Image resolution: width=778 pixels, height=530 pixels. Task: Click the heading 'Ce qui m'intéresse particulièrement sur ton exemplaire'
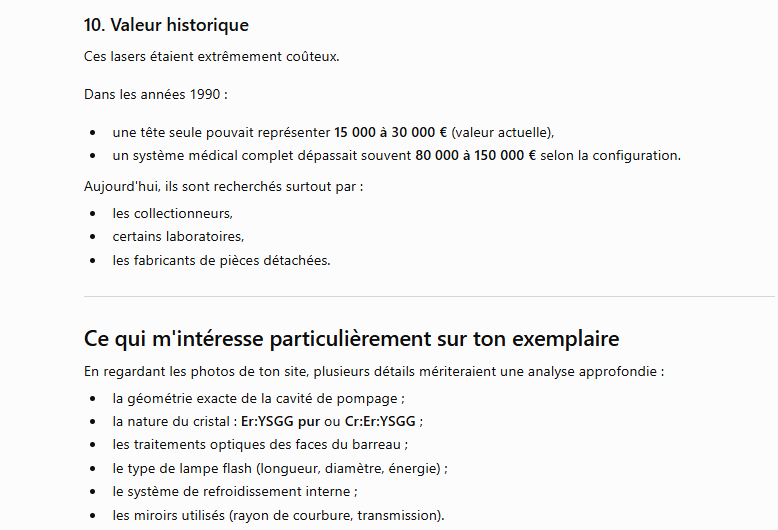click(x=351, y=338)
